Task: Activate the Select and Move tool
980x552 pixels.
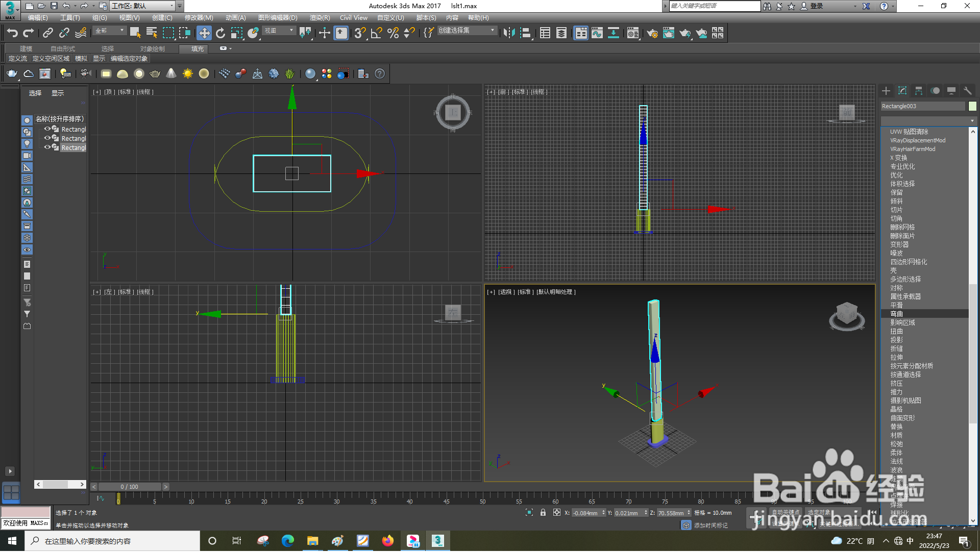Action: click(x=204, y=33)
